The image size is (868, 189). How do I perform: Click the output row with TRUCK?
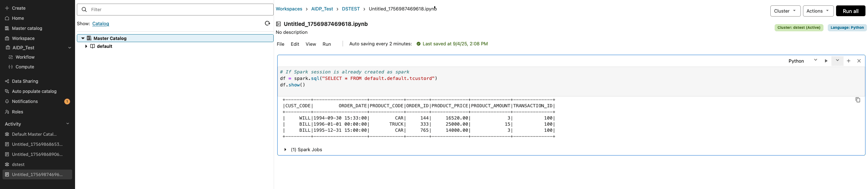coord(419,124)
